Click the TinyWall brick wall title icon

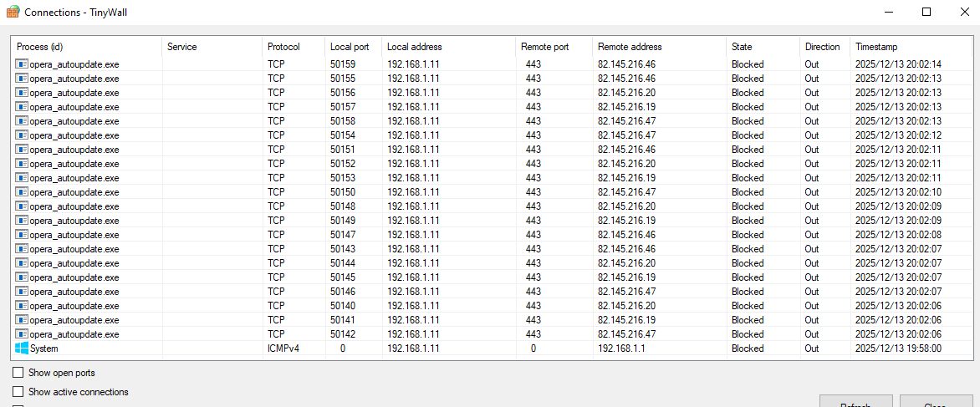13,12
